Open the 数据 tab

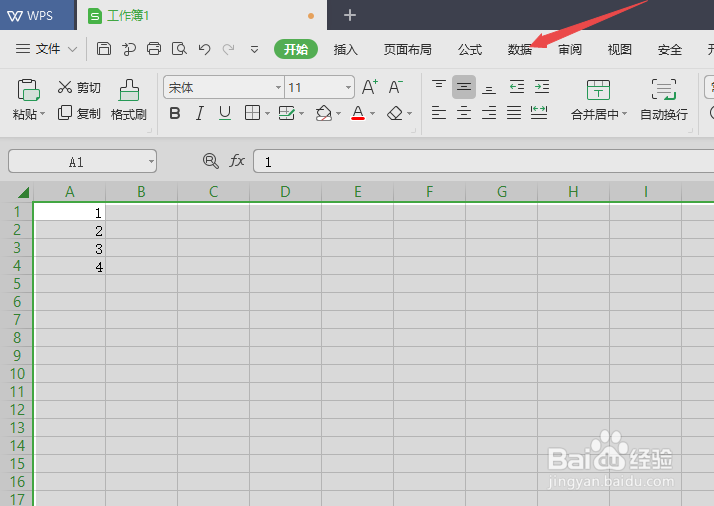(x=520, y=49)
